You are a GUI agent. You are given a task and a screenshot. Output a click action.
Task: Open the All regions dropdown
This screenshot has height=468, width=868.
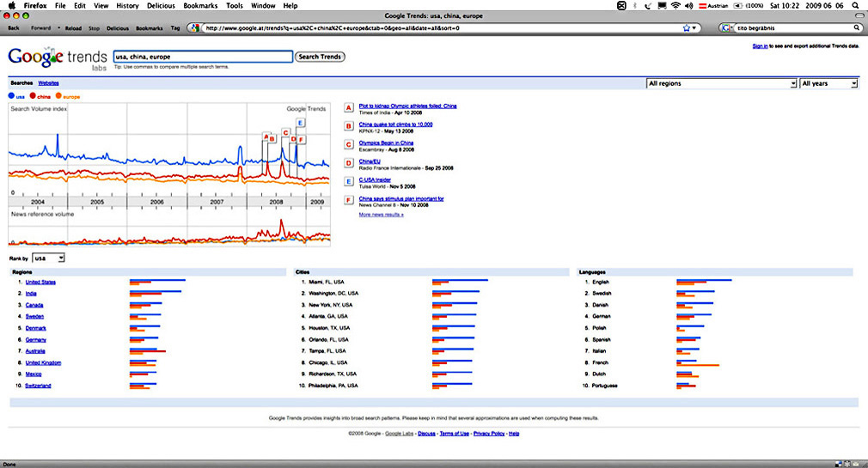722,83
